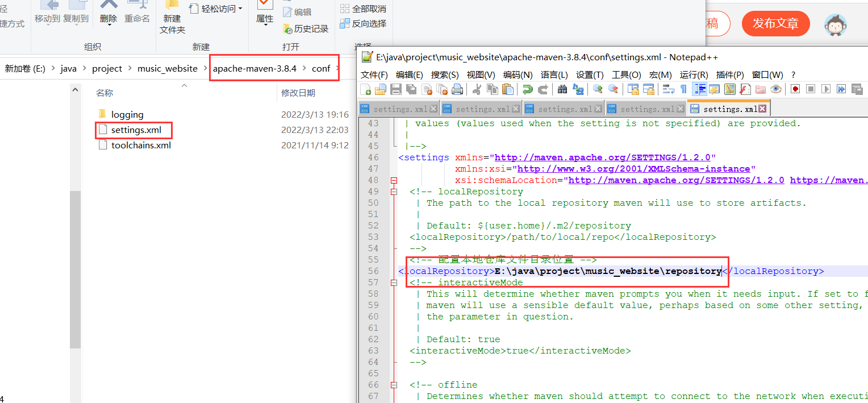The width and height of the screenshot is (868, 403).
Task: Sort by 名称 column header
Action: click(105, 93)
